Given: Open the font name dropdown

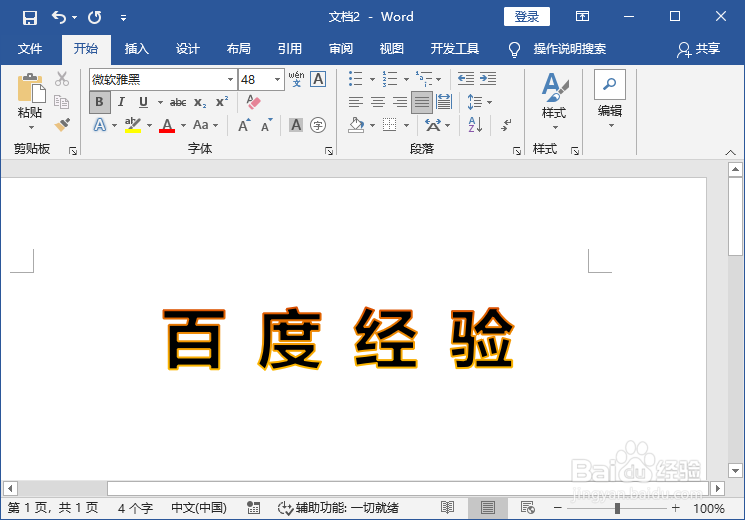Looking at the screenshot, I should tap(230, 79).
